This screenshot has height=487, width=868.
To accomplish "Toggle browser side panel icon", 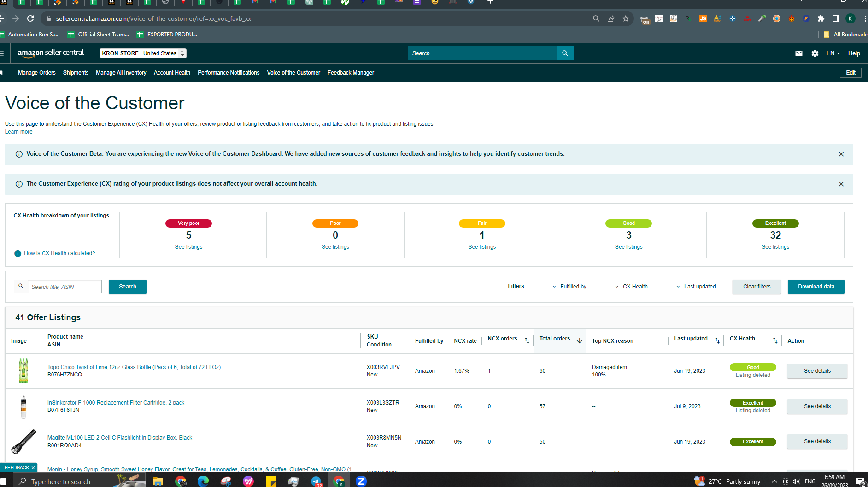I will click(836, 18).
